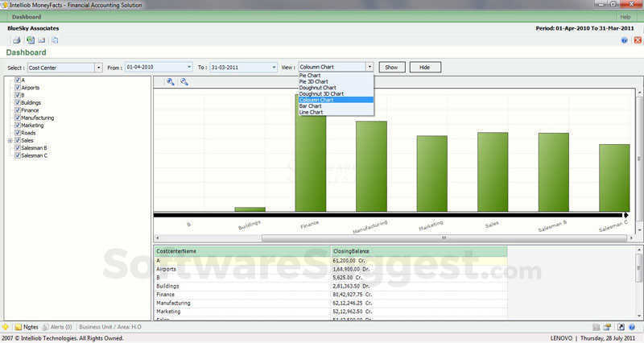The width and height of the screenshot is (644, 343).
Task: Click the shortcut arrow icon in the bottom-right bar
Action: click(x=621, y=328)
